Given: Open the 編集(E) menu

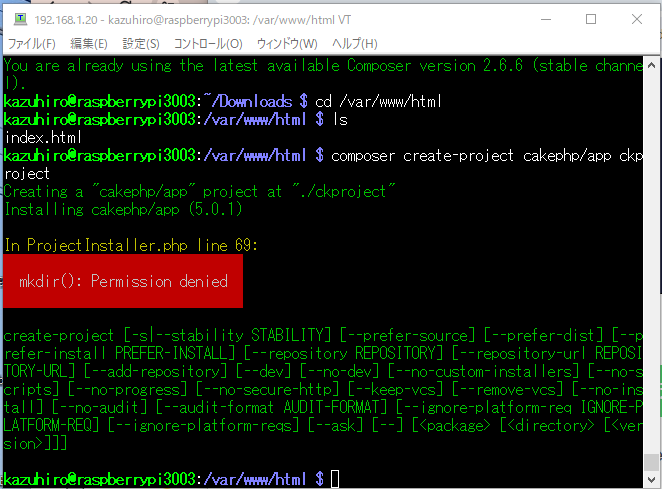Looking at the screenshot, I should pyautogui.click(x=88, y=44).
